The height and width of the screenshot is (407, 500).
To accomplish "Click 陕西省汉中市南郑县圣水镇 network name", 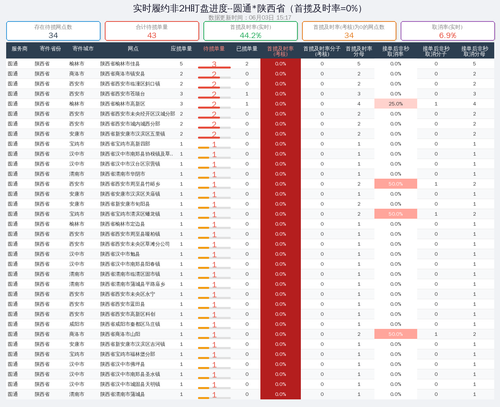I will [130, 374].
